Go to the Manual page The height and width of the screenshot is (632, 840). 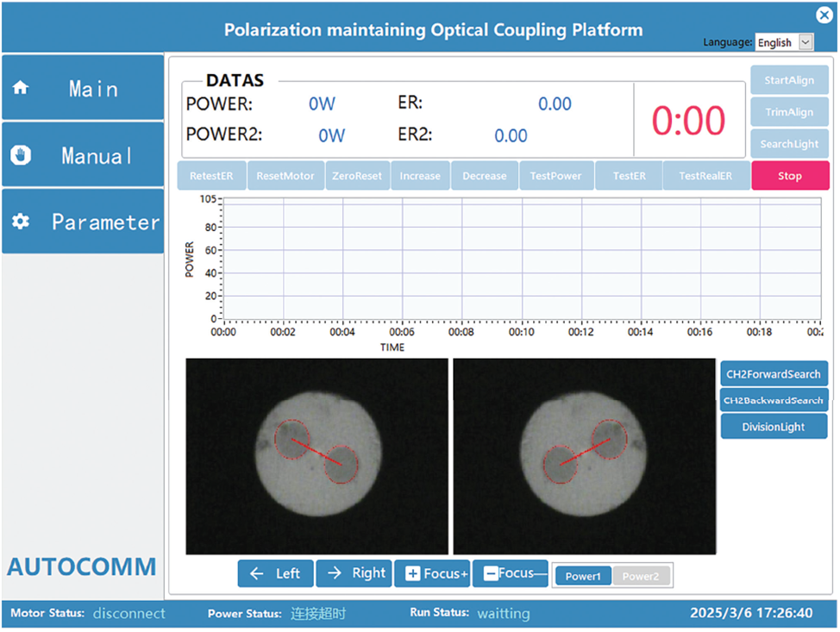[x=83, y=155]
